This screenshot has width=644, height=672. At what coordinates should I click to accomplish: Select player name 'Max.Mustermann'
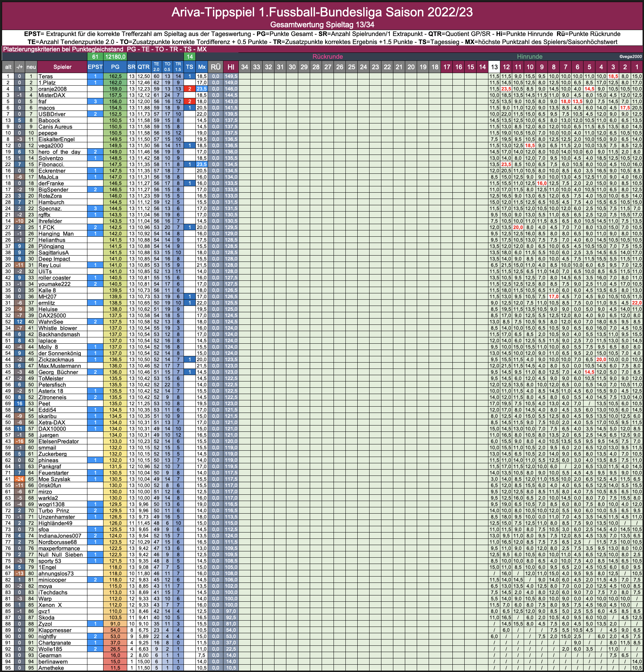(x=59, y=366)
